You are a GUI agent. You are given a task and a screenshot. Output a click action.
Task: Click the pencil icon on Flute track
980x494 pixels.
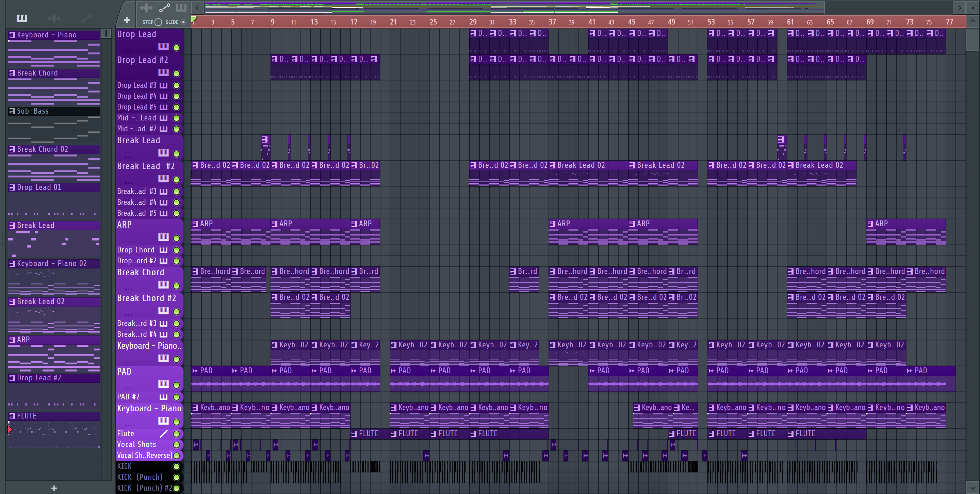(x=163, y=434)
